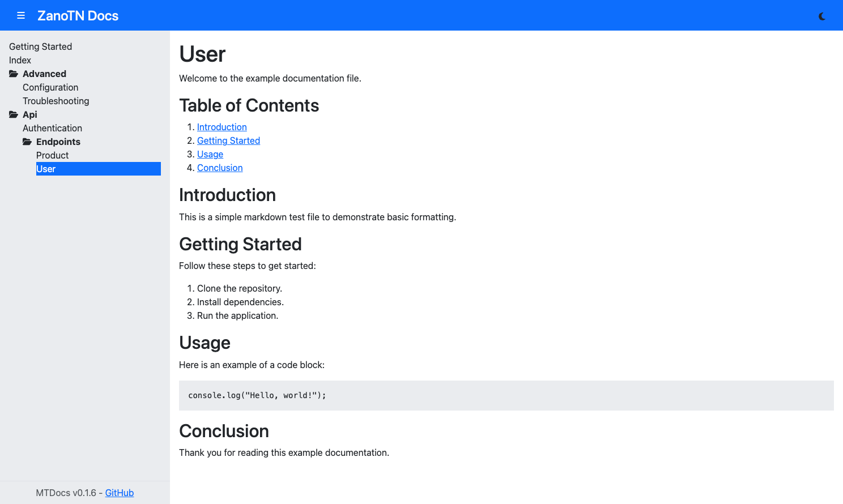Switch to the Troubleshooting page
The image size is (843, 504).
56,101
